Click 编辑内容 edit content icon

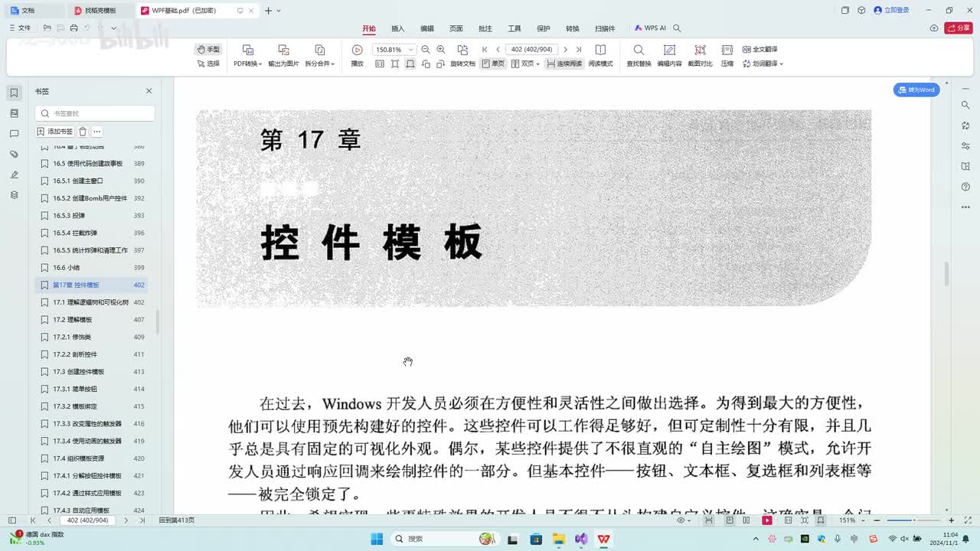click(669, 50)
